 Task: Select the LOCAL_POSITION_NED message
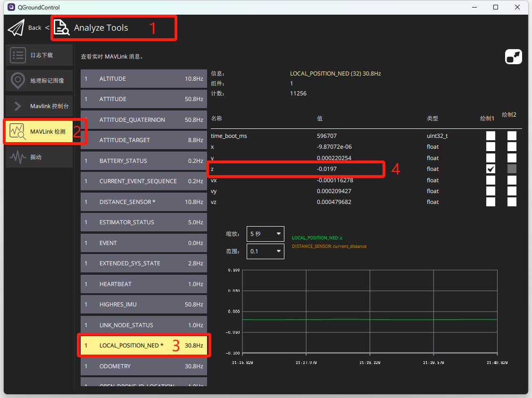pos(144,346)
